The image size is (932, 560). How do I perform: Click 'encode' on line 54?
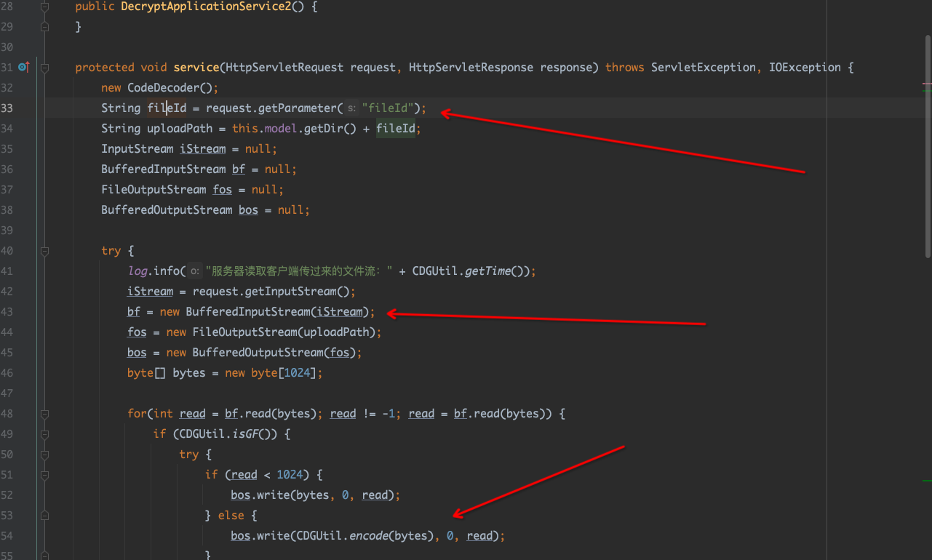tap(369, 536)
